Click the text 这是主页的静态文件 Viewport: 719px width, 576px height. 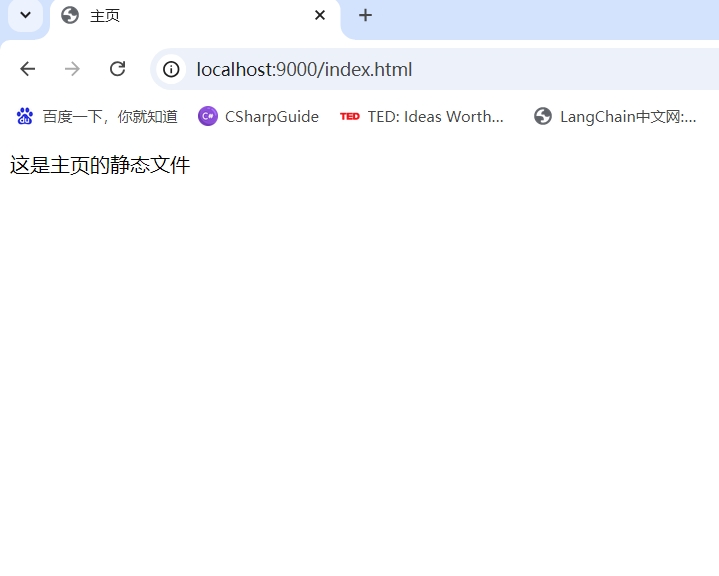coord(100,165)
